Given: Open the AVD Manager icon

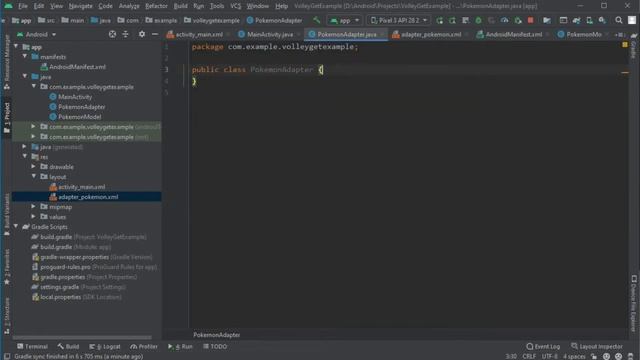Looking at the screenshot, I should pyautogui.click(x=589, y=20).
